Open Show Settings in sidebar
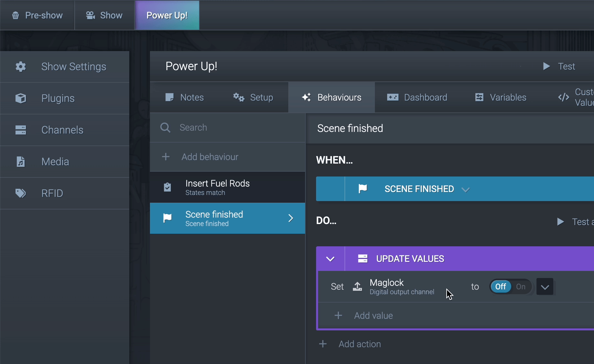Viewport: 594px width, 364px height. (65, 67)
